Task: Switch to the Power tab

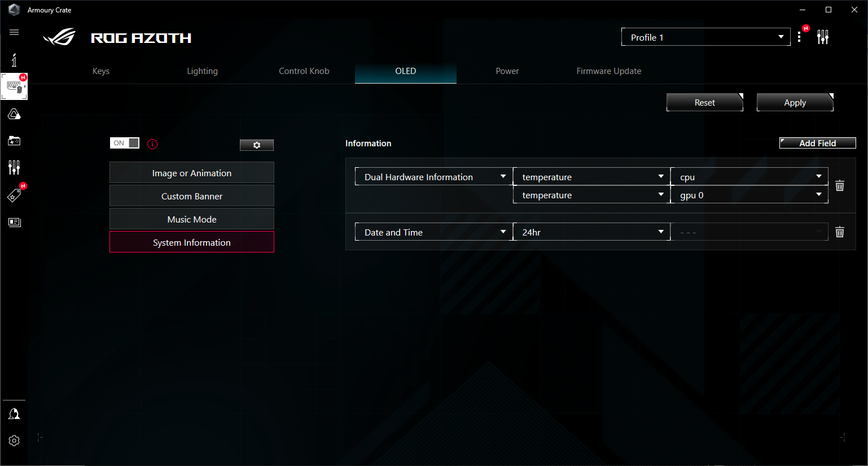Action: [507, 71]
